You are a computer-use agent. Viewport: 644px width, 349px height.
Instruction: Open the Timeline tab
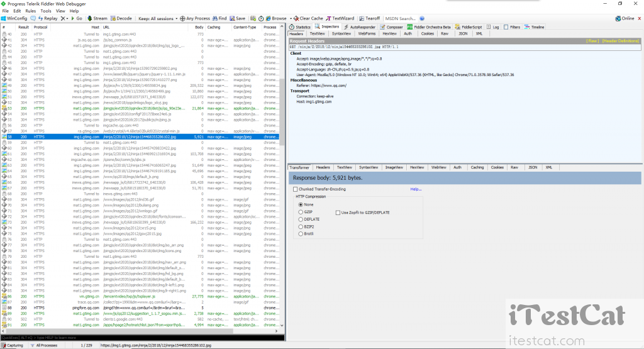coord(535,27)
